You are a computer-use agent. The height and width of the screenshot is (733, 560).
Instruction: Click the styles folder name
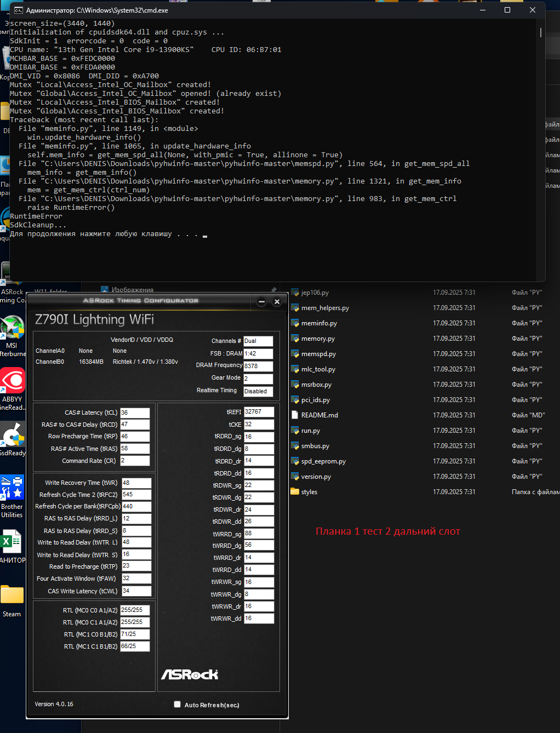point(309,492)
